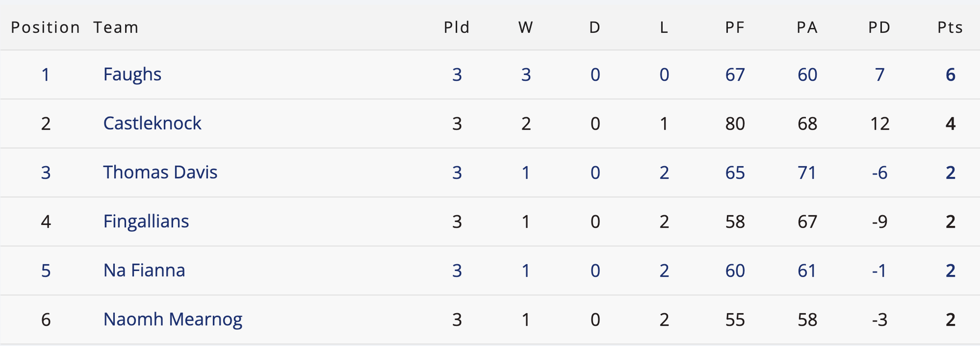980x346 pixels.
Task: Click the PD column header
Action: (x=879, y=27)
